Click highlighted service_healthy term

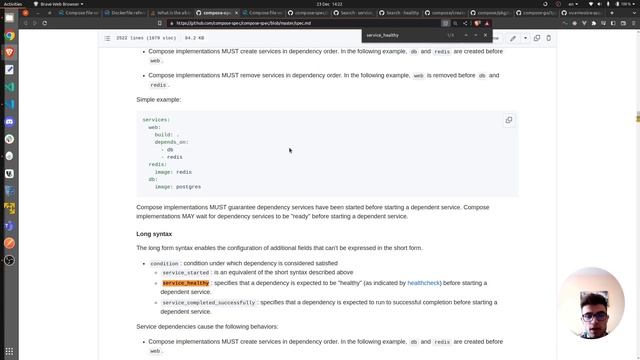click(x=186, y=283)
